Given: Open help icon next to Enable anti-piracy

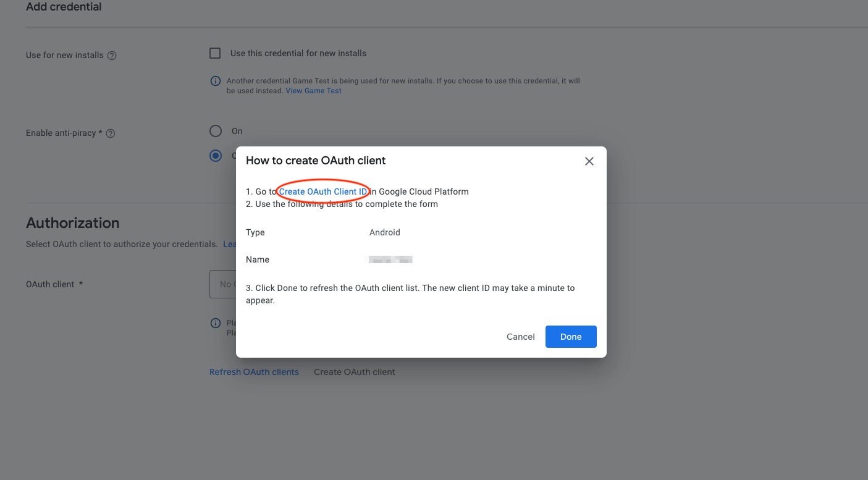Looking at the screenshot, I should click(111, 133).
